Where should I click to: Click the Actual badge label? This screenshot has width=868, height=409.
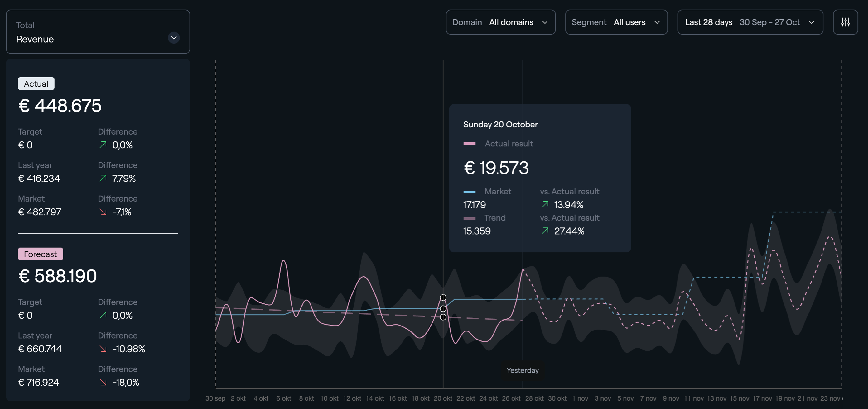[x=36, y=84]
